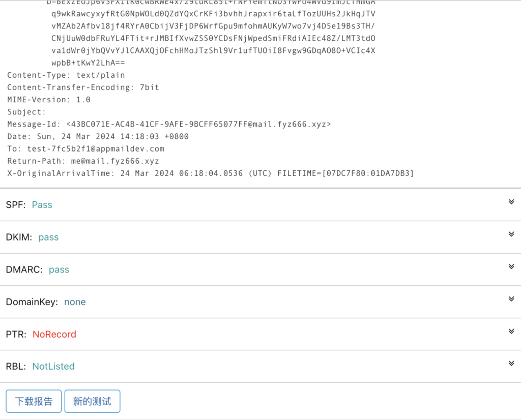Click the X-OriginalArrivalTime header line

tap(210, 173)
